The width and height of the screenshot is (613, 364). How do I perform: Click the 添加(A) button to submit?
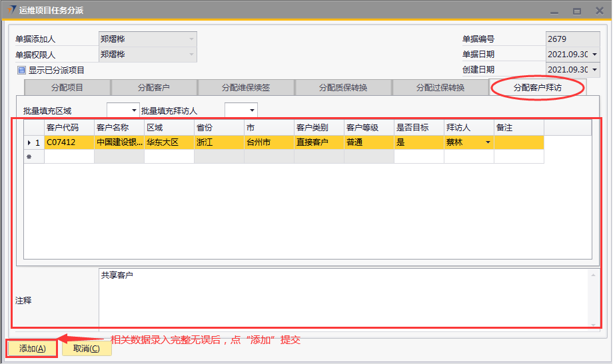32,349
